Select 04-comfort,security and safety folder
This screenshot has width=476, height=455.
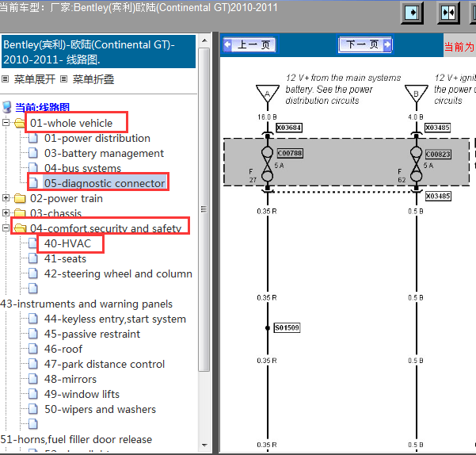coord(105,228)
